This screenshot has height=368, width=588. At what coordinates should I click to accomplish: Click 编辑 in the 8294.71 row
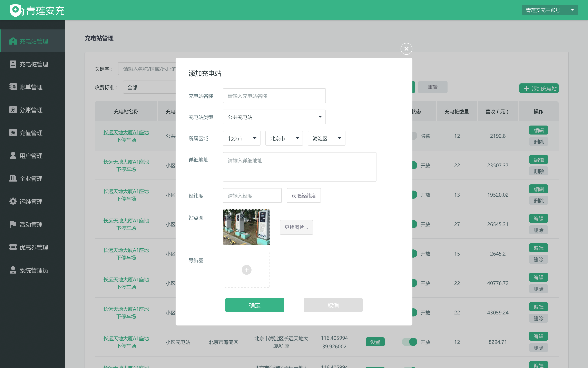(x=538, y=336)
